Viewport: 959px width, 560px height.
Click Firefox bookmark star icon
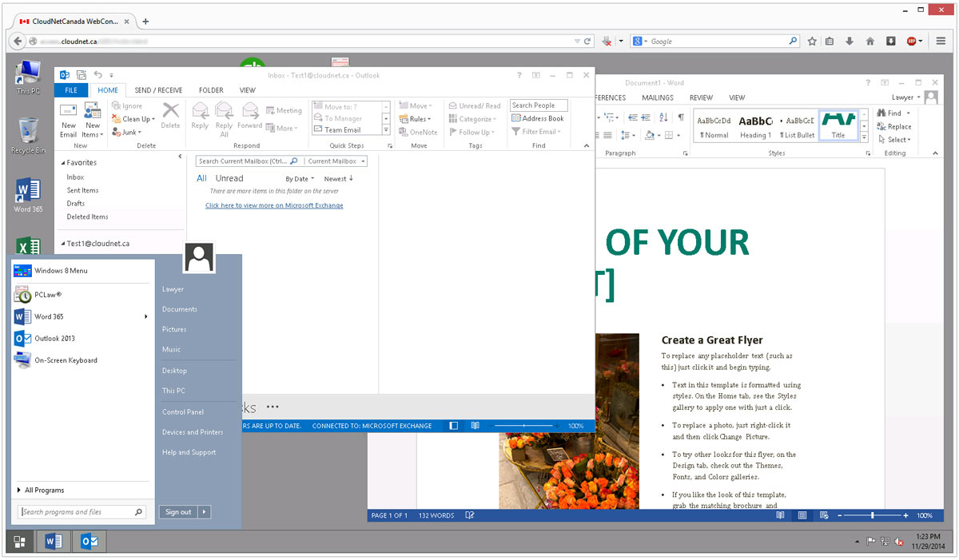tap(812, 41)
